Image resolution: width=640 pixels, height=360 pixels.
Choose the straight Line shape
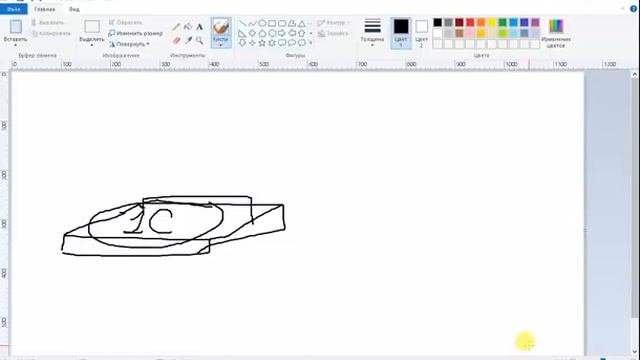point(242,23)
